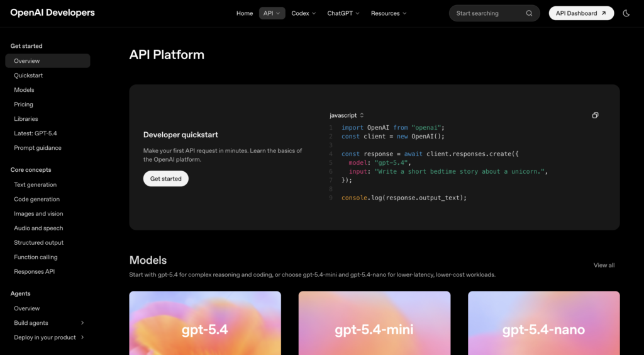644x355 pixels.
Task: Click View all models link
Action: pos(604,266)
